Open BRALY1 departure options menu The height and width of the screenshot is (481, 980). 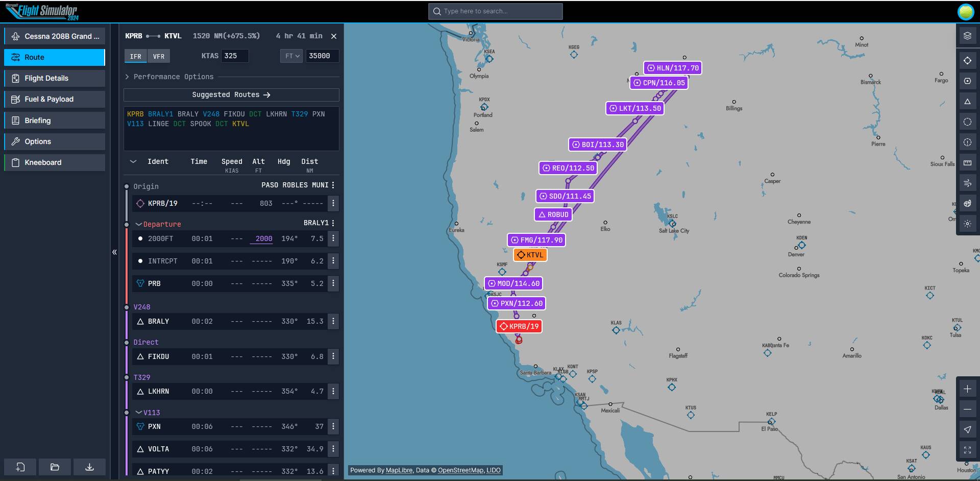pos(333,223)
